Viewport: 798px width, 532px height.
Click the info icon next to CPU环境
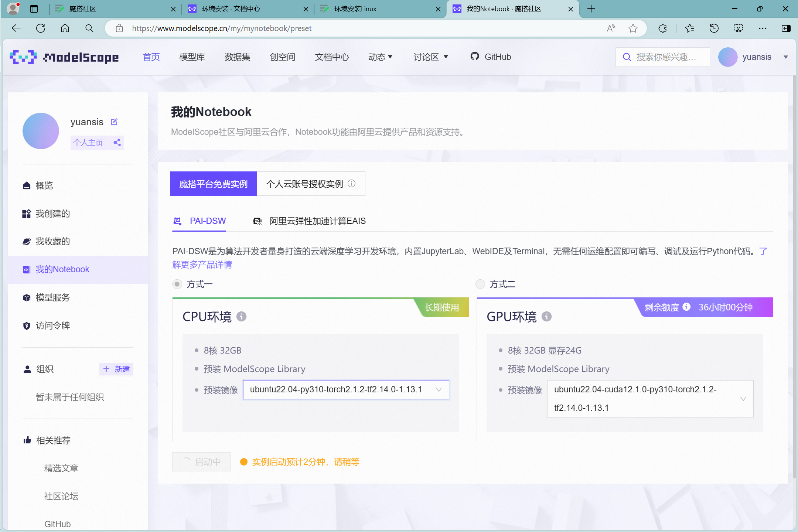pos(241,317)
